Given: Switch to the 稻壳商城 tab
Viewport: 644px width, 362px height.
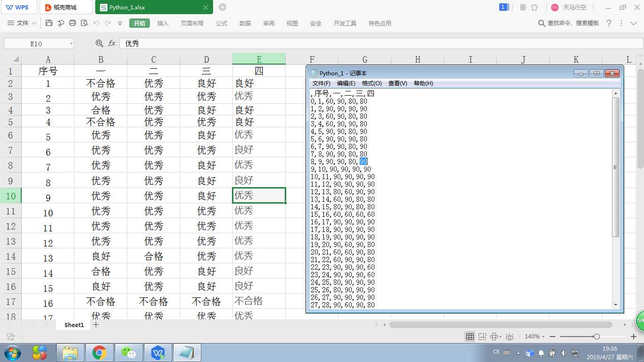Looking at the screenshot, I should coord(66,8).
